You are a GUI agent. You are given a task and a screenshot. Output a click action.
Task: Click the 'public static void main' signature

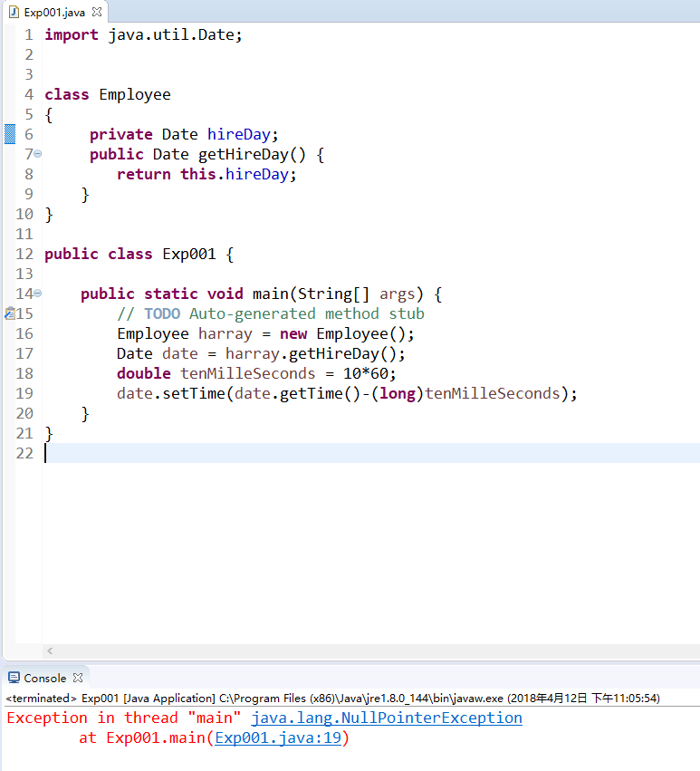pyautogui.click(x=261, y=294)
